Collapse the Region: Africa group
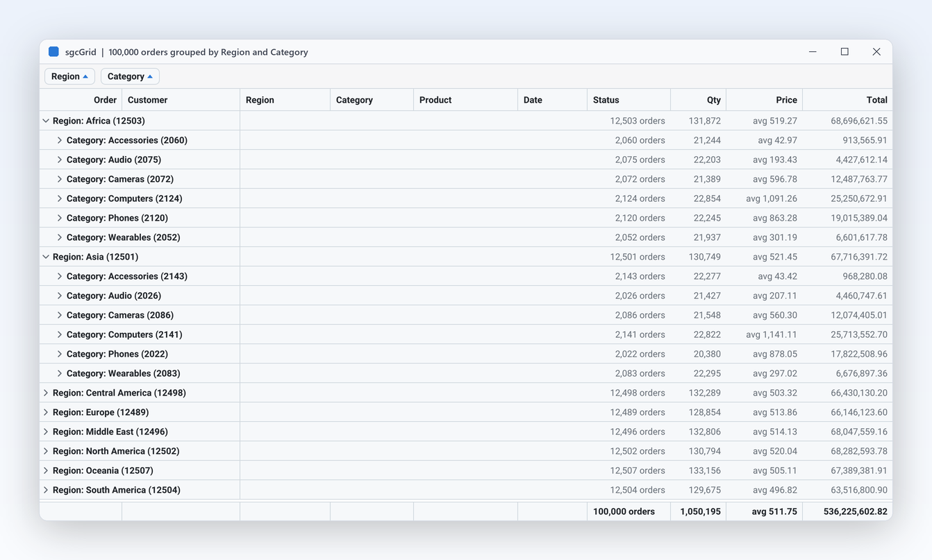 pyautogui.click(x=46, y=121)
